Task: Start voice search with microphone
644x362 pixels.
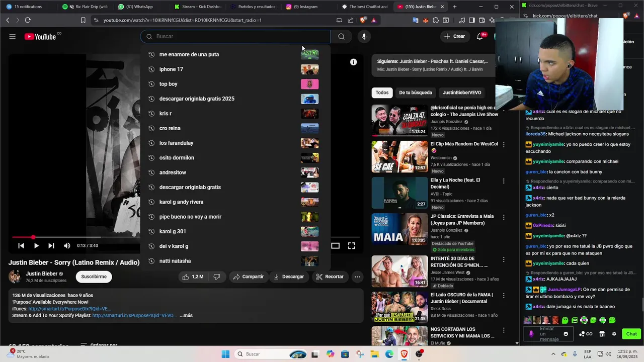Action: [364, 36]
